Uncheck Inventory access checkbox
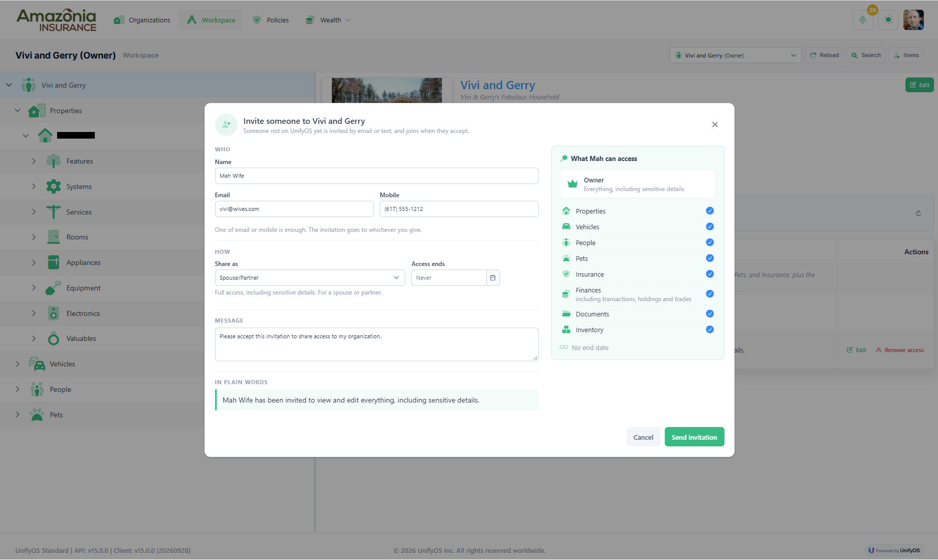The image size is (938, 560). coord(710,330)
